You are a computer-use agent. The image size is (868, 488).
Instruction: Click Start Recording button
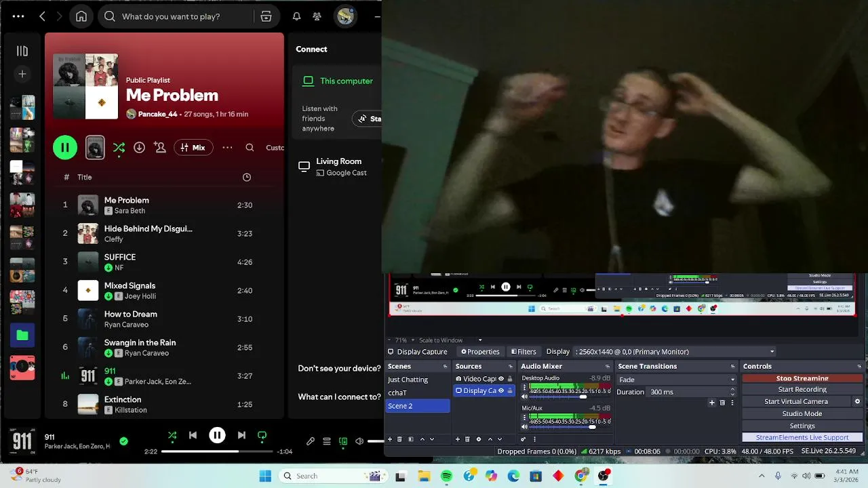click(x=802, y=389)
